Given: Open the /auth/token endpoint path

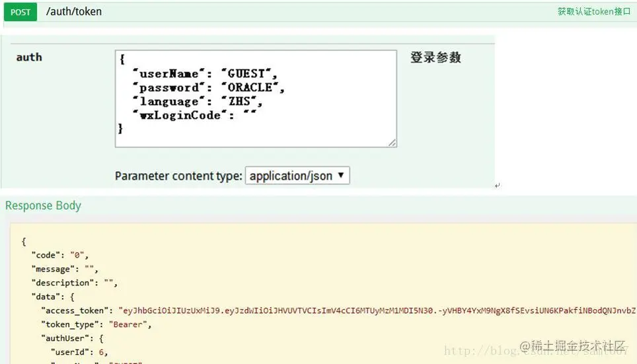Looking at the screenshot, I should pyautogui.click(x=74, y=11).
